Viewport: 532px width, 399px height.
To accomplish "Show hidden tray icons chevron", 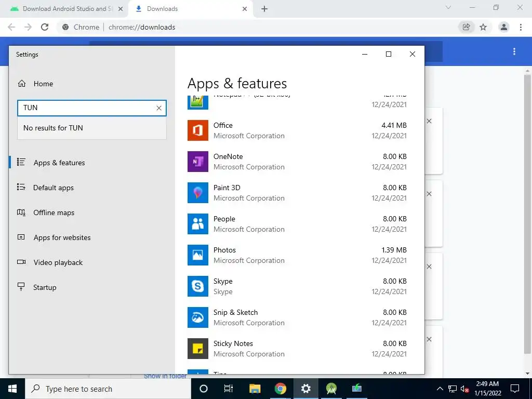I will point(440,389).
